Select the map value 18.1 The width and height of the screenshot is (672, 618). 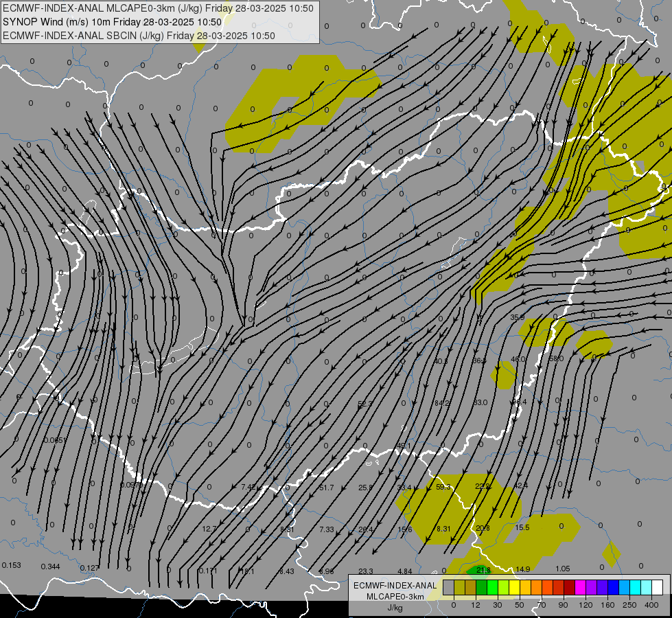247,571
